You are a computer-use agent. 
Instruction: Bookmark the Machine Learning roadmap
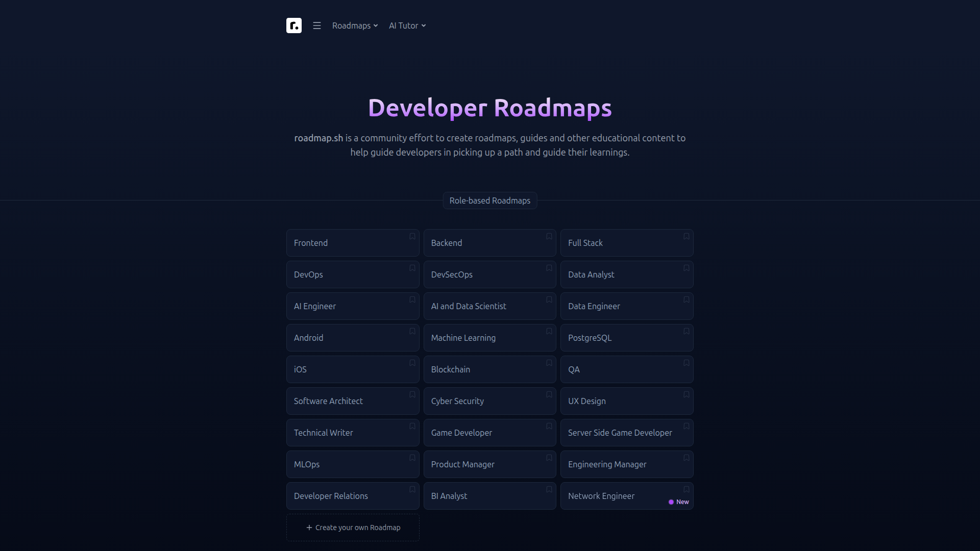tap(549, 331)
